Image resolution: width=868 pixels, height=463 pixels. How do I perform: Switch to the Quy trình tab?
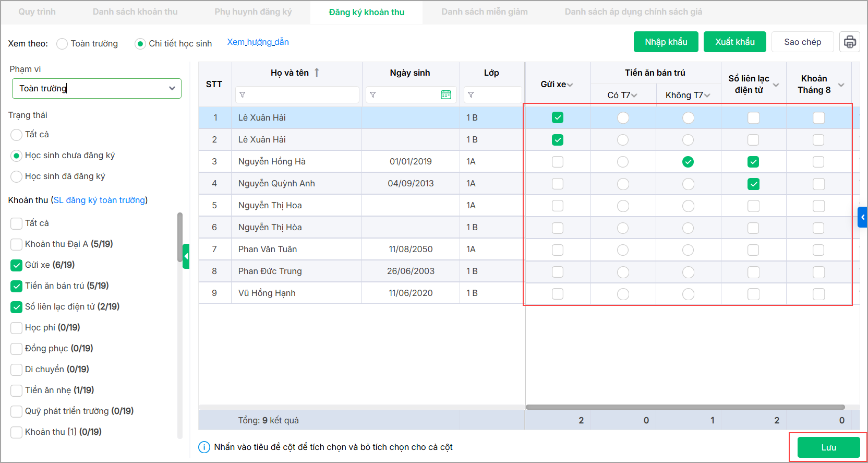[37, 12]
